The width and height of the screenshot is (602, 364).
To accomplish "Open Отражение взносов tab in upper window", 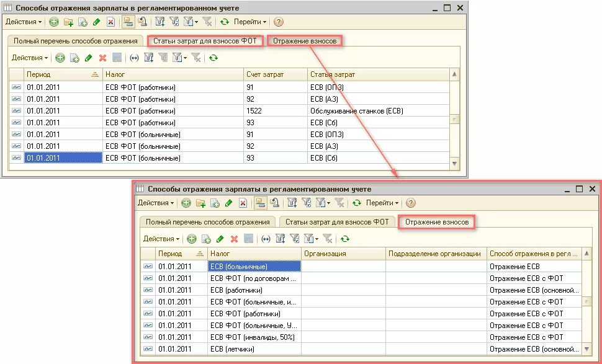I will pos(305,41).
